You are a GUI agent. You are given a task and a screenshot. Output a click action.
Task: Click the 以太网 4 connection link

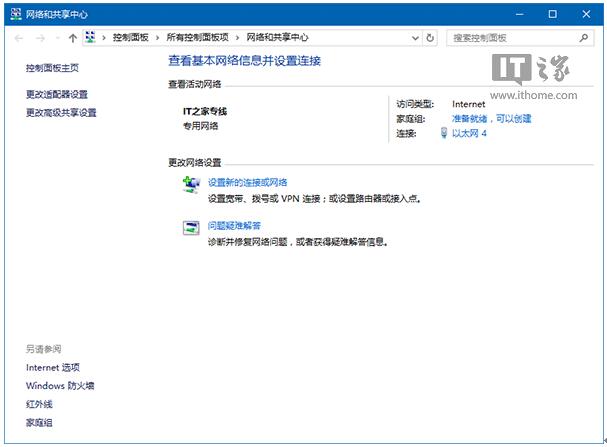click(469, 133)
